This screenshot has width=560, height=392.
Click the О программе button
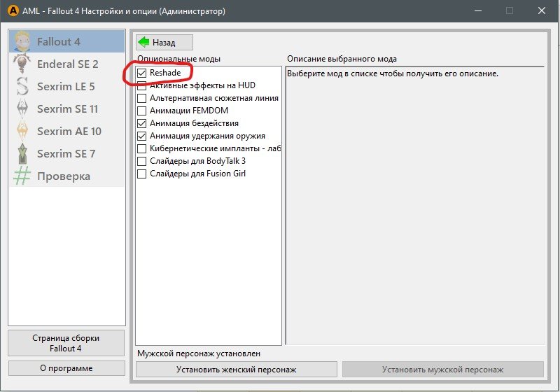(66, 368)
